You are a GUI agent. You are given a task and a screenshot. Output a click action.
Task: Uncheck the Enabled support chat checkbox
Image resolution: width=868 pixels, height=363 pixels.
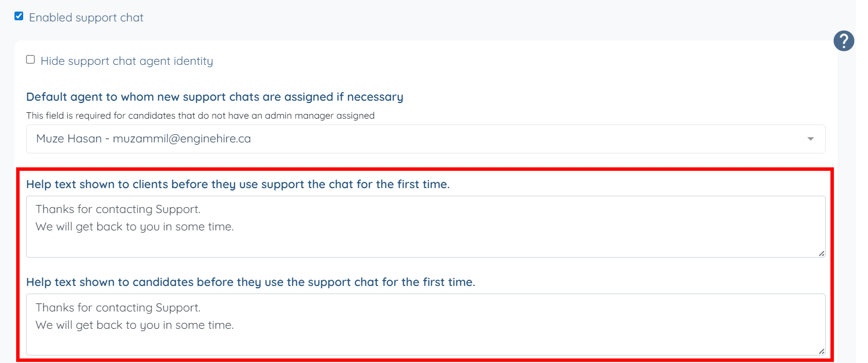pos(19,16)
